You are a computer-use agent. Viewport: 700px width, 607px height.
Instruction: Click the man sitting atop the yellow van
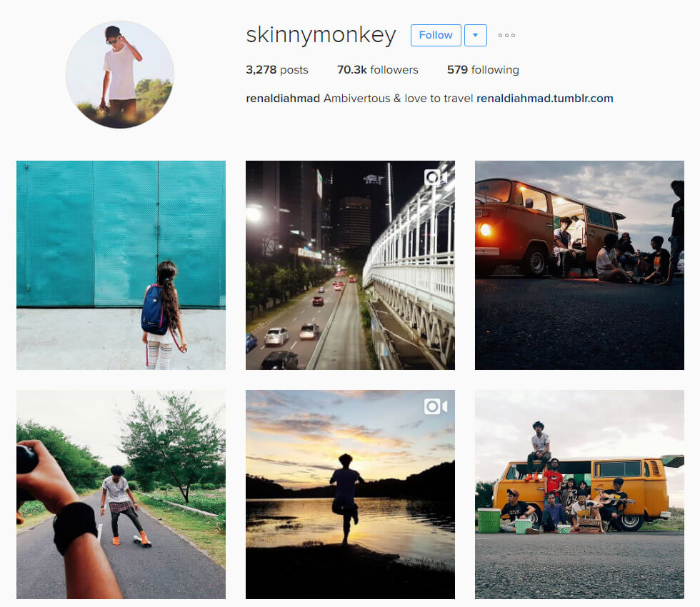539,449
